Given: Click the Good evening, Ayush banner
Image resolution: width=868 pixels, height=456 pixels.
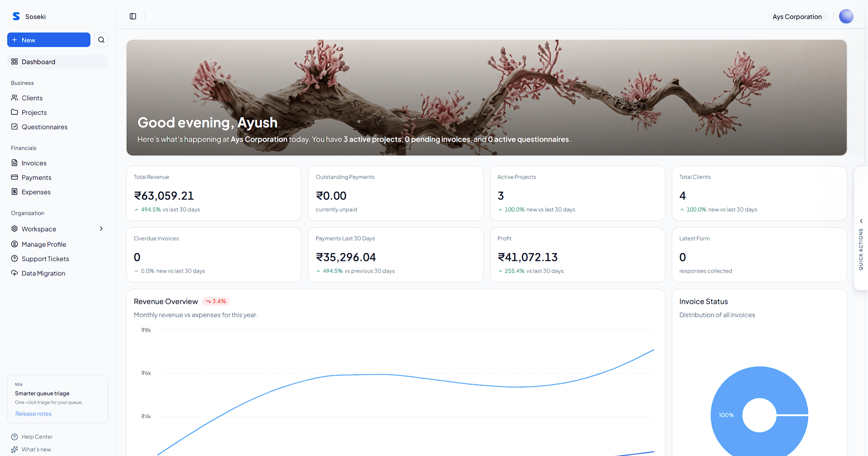Looking at the screenshot, I should click(486, 98).
